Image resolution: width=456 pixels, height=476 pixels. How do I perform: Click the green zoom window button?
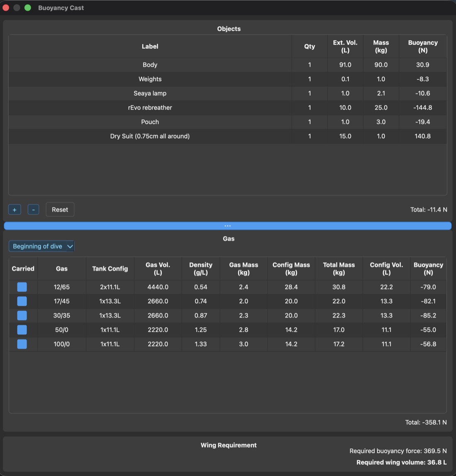[x=28, y=7]
